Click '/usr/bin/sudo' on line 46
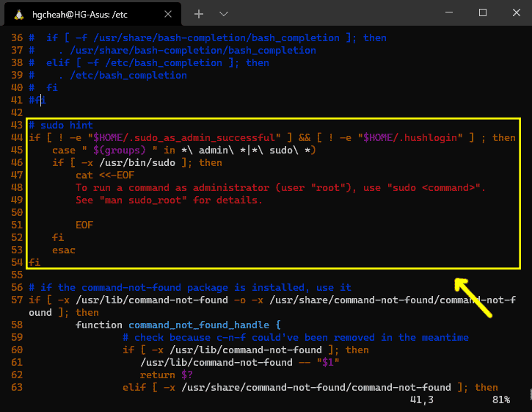 click(137, 163)
